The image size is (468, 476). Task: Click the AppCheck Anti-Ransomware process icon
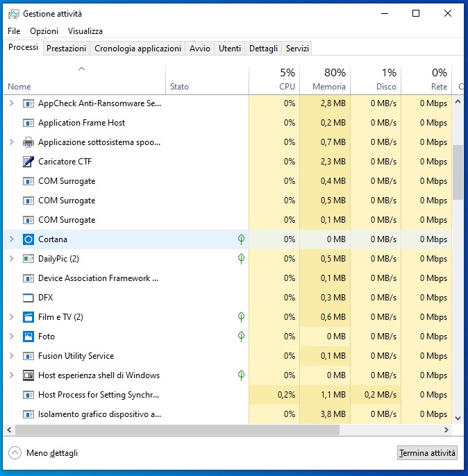click(28, 103)
